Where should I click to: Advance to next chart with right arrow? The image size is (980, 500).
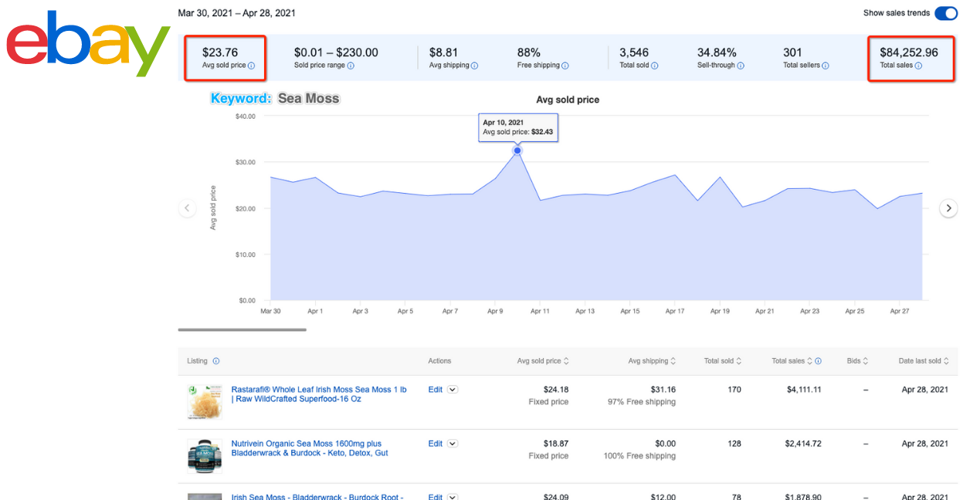[x=949, y=208]
